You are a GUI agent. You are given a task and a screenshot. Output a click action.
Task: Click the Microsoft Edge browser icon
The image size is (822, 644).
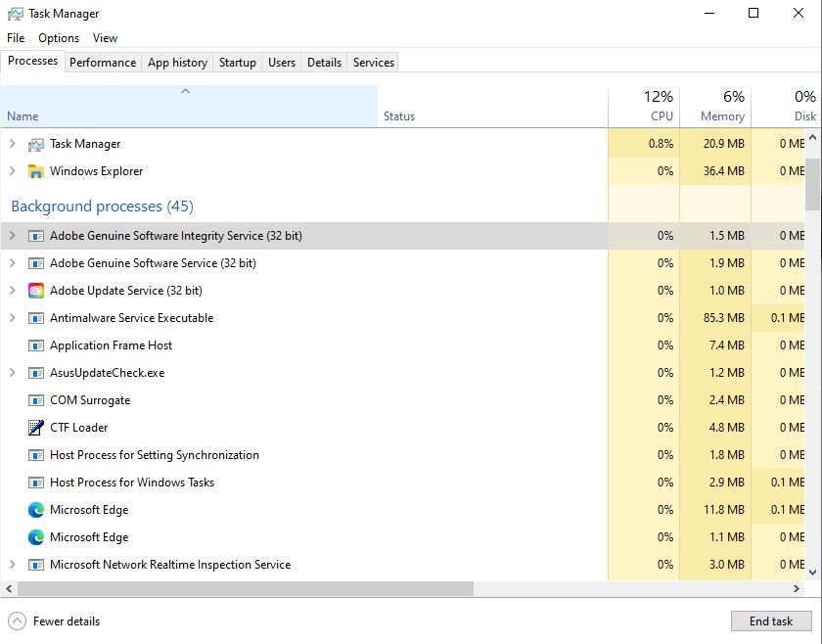pos(36,510)
